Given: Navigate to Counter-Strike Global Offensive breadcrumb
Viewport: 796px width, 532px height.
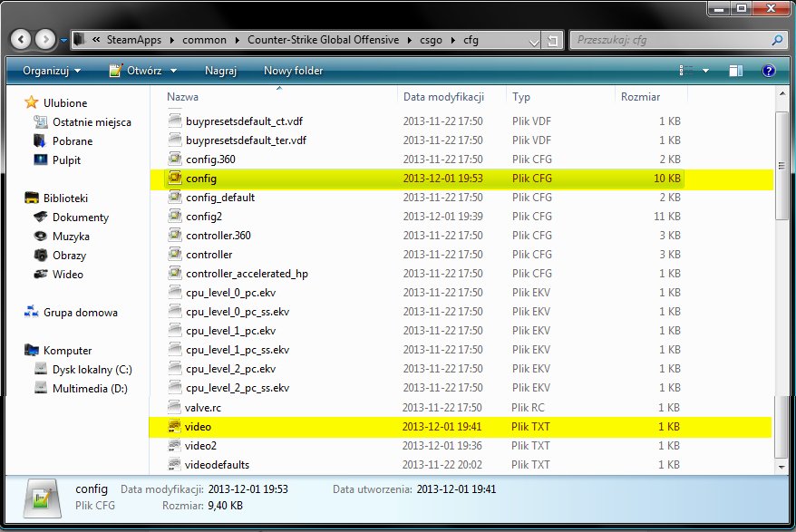Looking at the screenshot, I should click(x=323, y=40).
